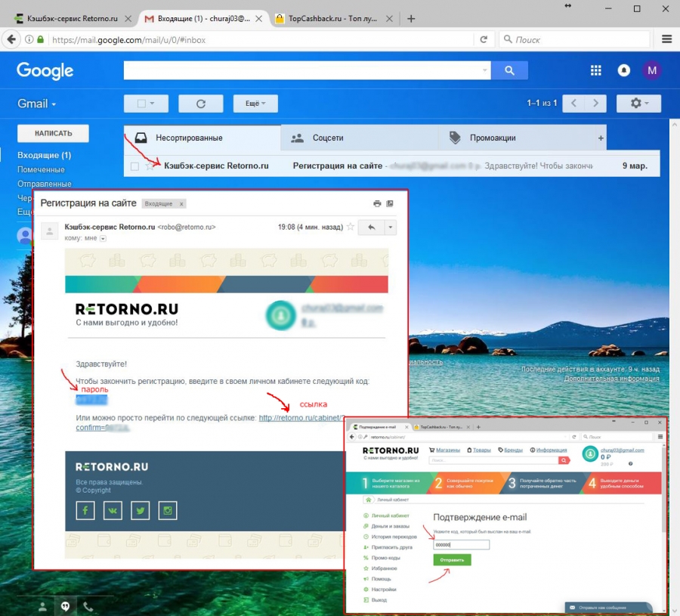Open the Отправленные folder

tap(45, 184)
